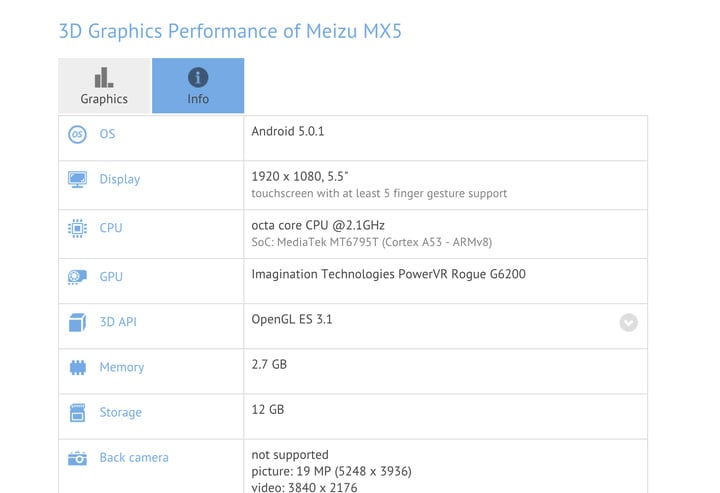Click the Android 5.0.1 value cell
The height and width of the screenshot is (493, 720).
tap(287, 131)
